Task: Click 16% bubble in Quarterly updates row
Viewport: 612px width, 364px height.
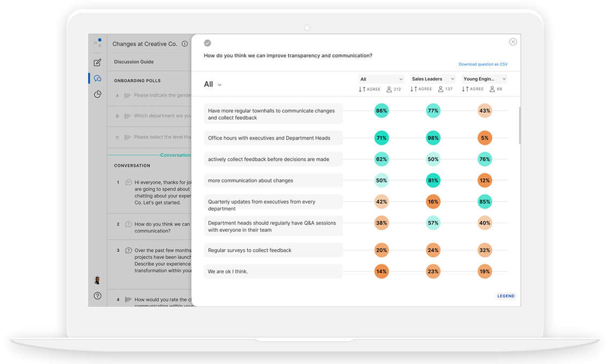Action: [x=433, y=202]
